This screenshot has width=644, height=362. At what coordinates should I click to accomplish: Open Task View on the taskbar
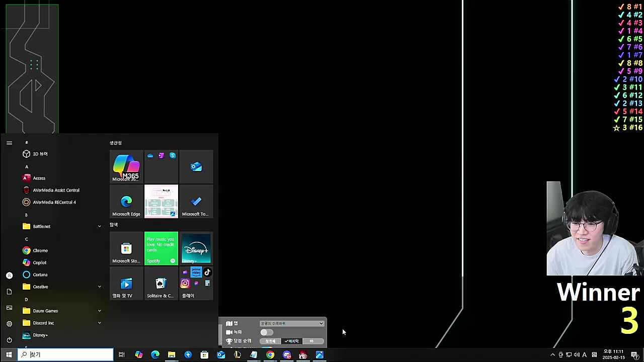[122, 355]
